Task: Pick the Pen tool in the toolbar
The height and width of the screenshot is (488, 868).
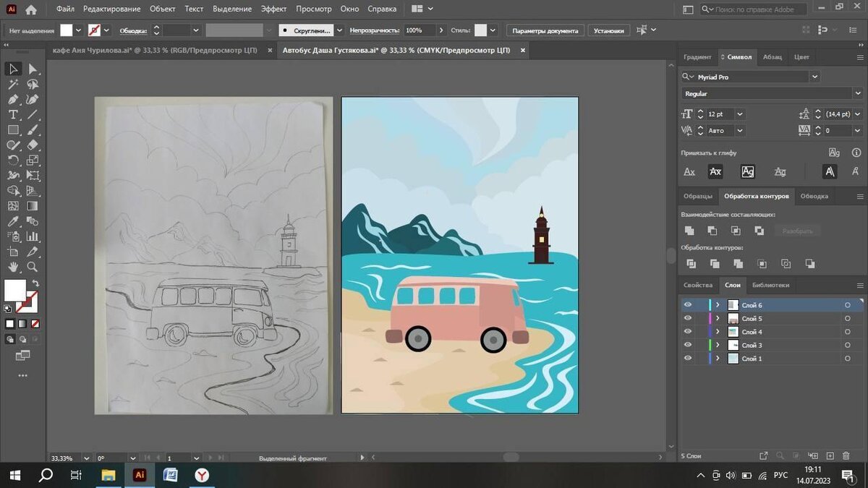Action: [13, 99]
